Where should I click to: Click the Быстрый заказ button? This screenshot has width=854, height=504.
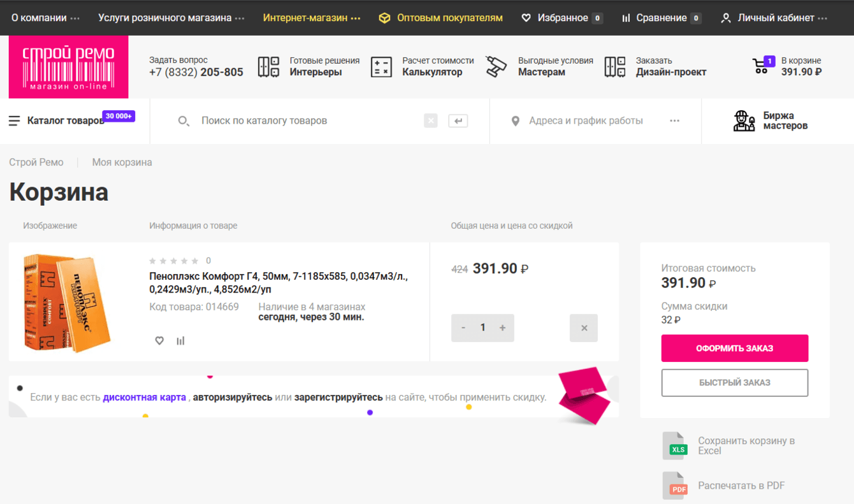click(735, 383)
